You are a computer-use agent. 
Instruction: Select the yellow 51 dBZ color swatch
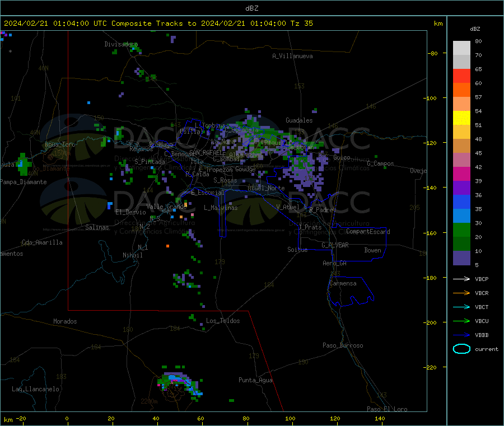[461, 118]
